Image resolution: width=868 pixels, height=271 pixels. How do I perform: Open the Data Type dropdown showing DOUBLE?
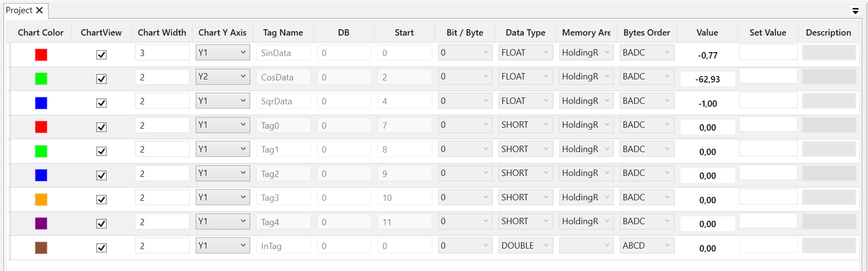point(526,246)
